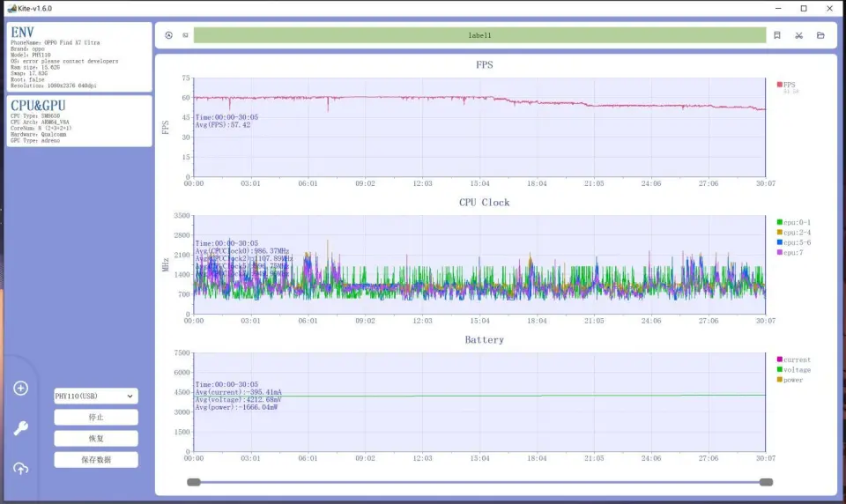Click the cloud upload icon
Viewport: 846px width, 504px height.
(20, 469)
